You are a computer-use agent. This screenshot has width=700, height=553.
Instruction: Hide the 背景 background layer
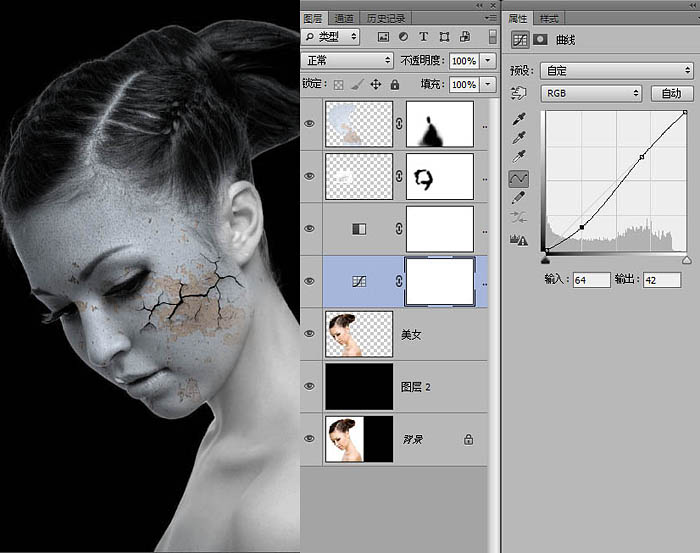pos(309,438)
